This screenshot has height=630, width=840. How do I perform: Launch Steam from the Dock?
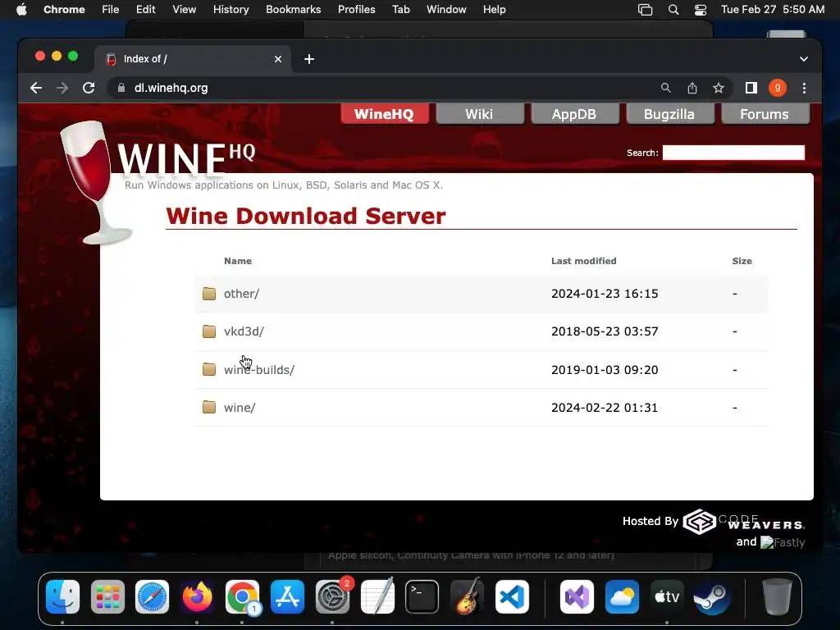click(x=711, y=596)
